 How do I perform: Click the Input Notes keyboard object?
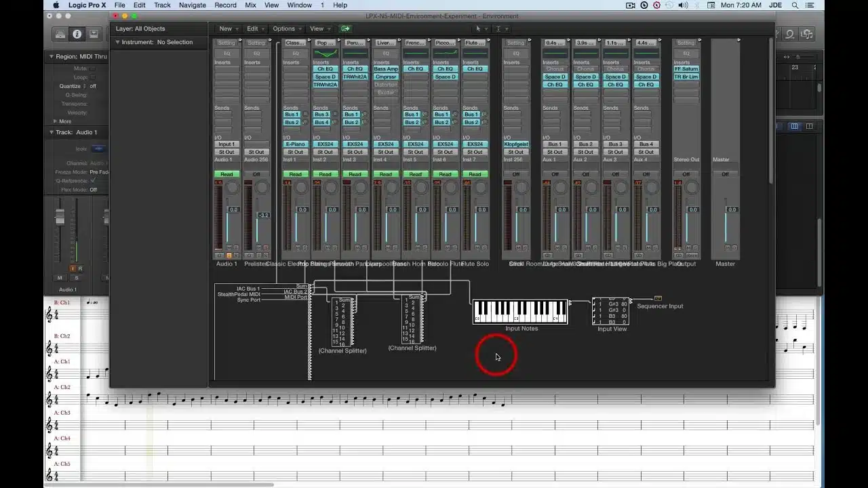(520, 312)
